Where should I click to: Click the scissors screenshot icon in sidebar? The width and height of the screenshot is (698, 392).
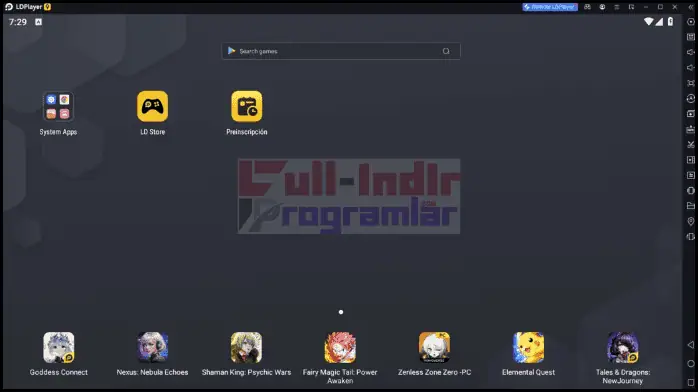pos(691,145)
